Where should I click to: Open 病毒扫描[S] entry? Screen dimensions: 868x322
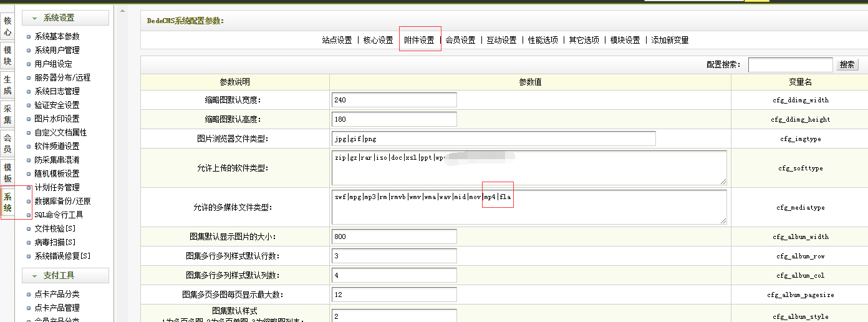point(55,242)
